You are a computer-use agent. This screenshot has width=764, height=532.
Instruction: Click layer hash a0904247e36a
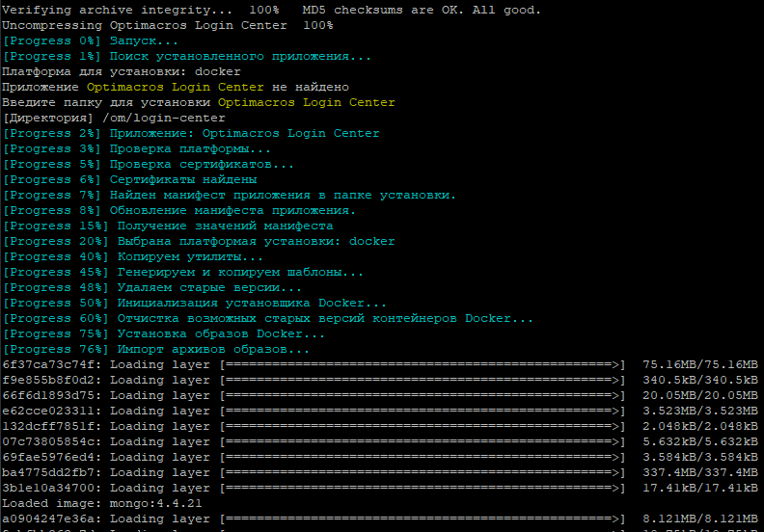48,519
